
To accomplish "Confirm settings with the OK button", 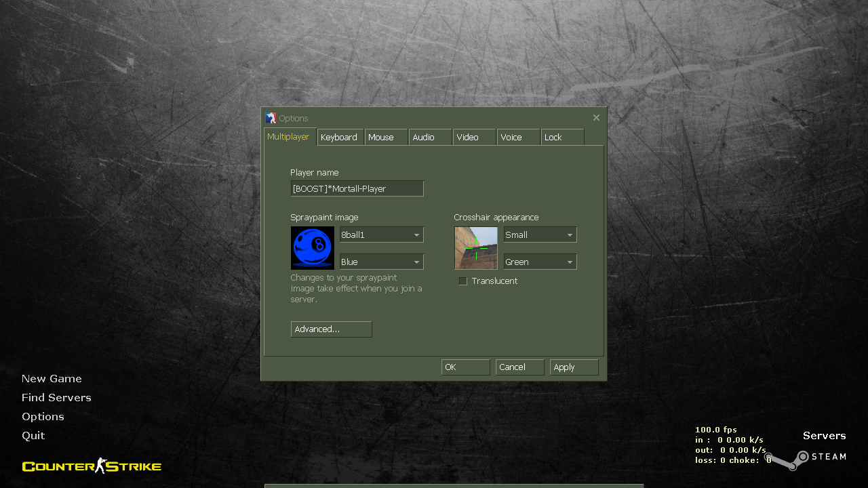I will coord(465,367).
